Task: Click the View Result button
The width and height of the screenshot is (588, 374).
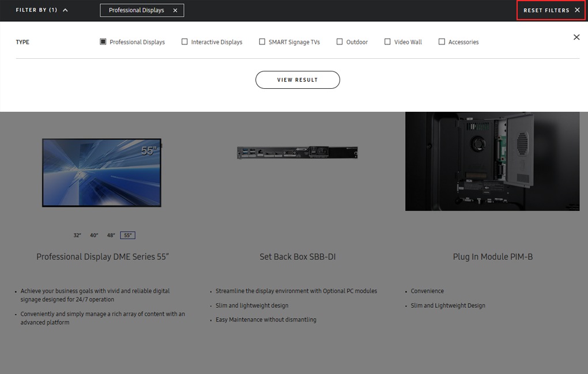Action: [298, 80]
